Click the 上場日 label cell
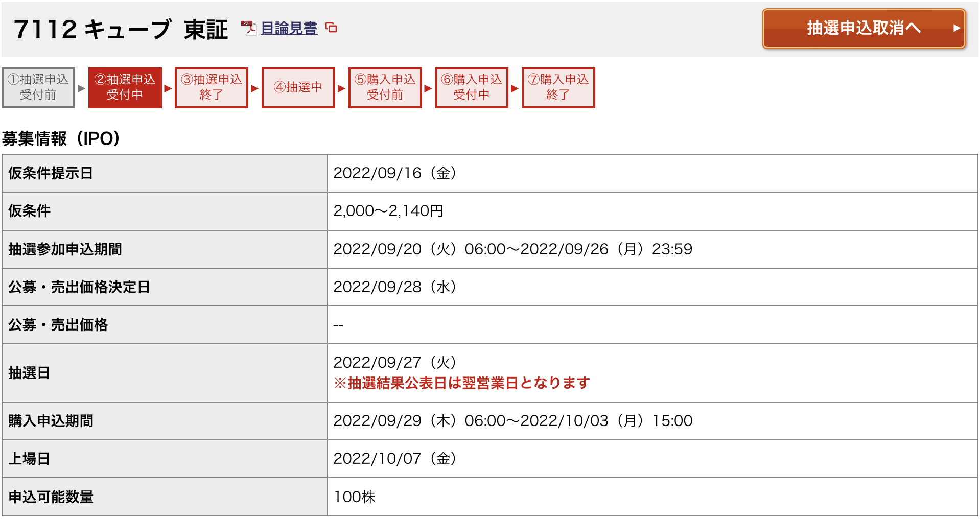The image size is (980, 519). 165,459
